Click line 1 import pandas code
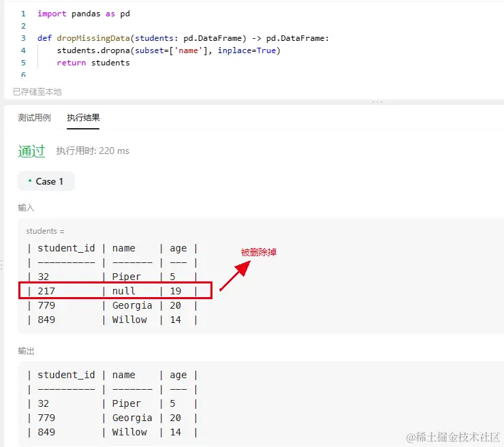 [x=84, y=14]
